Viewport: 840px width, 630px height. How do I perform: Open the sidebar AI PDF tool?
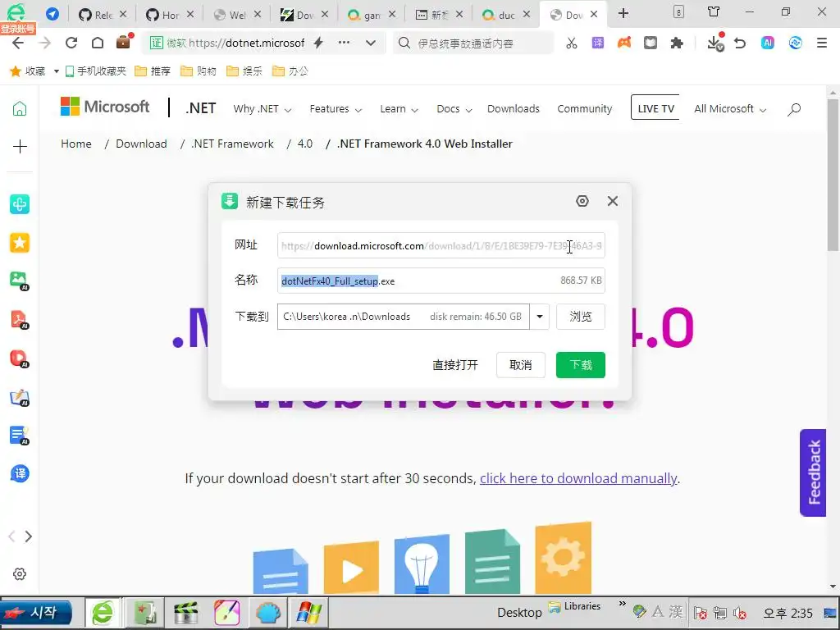coord(20,319)
